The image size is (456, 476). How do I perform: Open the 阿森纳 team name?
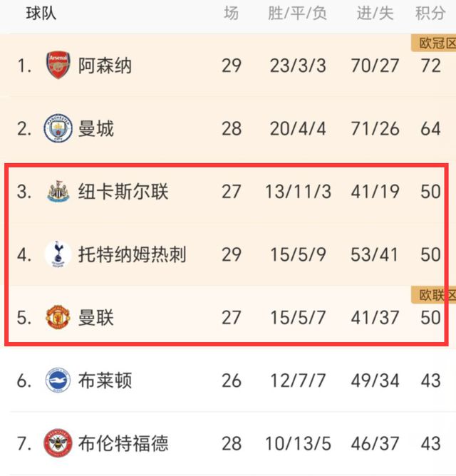pyautogui.click(x=105, y=66)
